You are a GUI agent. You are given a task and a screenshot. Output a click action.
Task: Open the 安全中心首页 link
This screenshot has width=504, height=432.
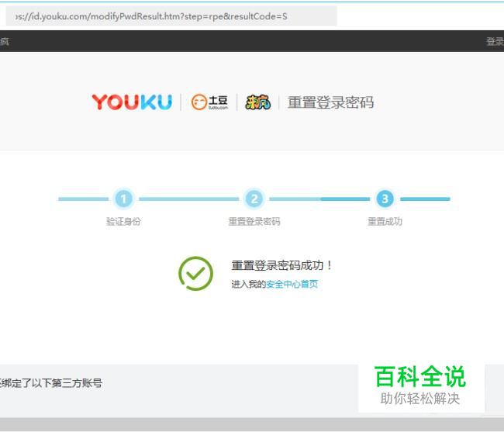click(x=292, y=284)
